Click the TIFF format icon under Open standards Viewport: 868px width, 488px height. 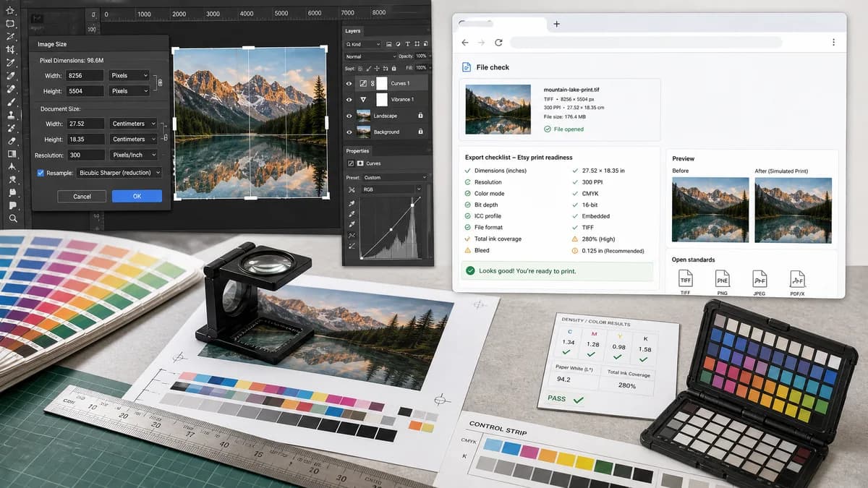[685, 279]
